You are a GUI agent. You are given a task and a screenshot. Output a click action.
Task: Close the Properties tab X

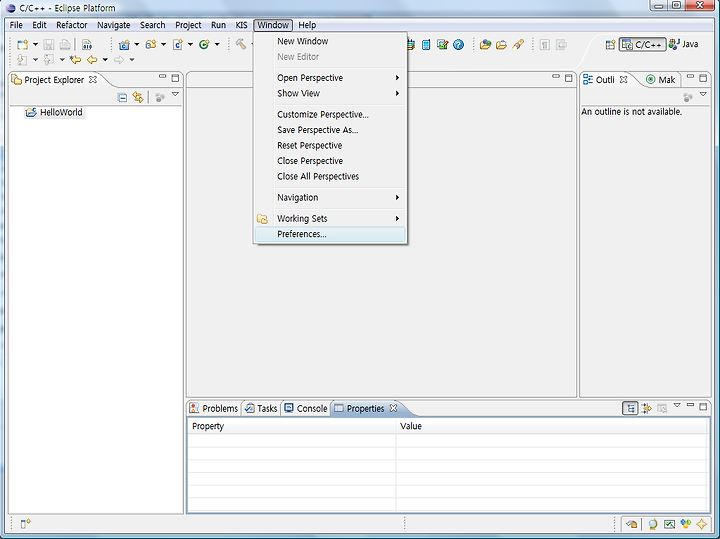394,408
